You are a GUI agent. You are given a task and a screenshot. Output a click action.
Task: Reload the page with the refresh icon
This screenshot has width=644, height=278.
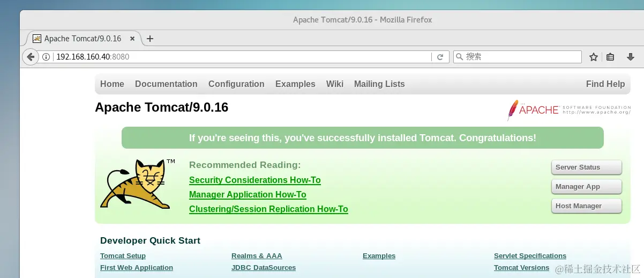[x=440, y=57]
